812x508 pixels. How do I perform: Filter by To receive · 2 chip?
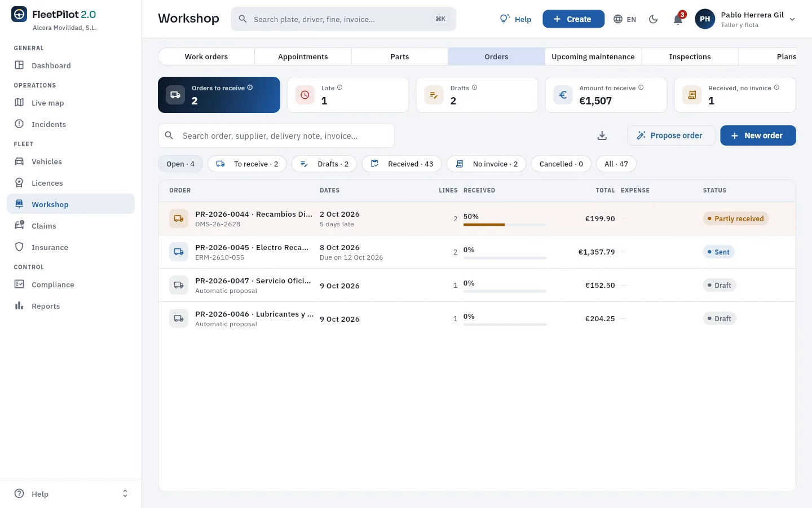[x=247, y=164]
